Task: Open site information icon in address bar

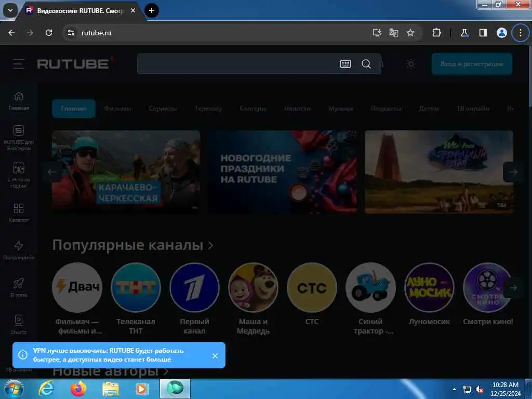Action: (71, 33)
